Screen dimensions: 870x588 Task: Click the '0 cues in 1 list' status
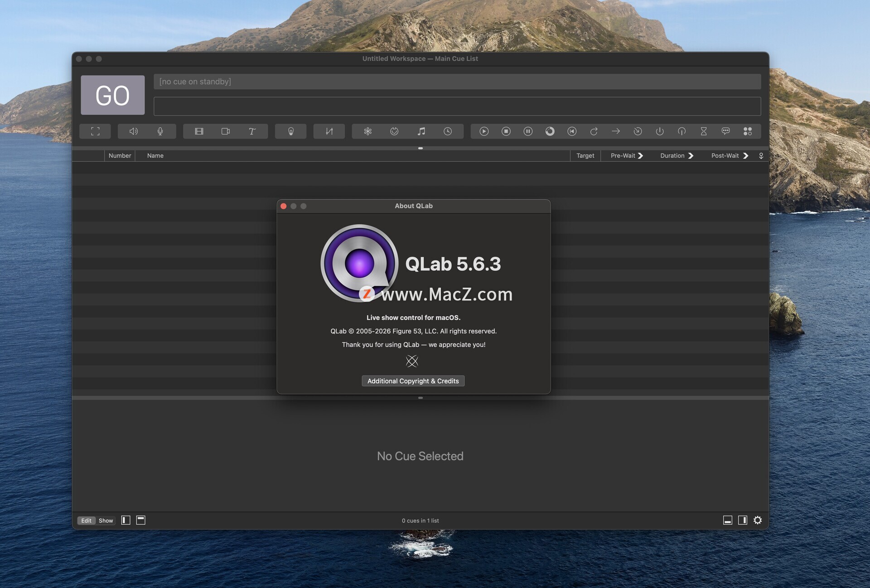pyautogui.click(x=420, y=521)
